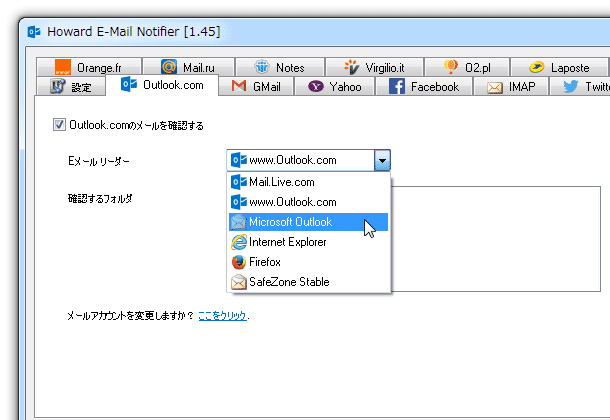The width and height of the screenshot is (610, 420).
Task: Click the メールアカウントを変更しますか？ text
Action: pyautogui.click(x=130, y=315)
